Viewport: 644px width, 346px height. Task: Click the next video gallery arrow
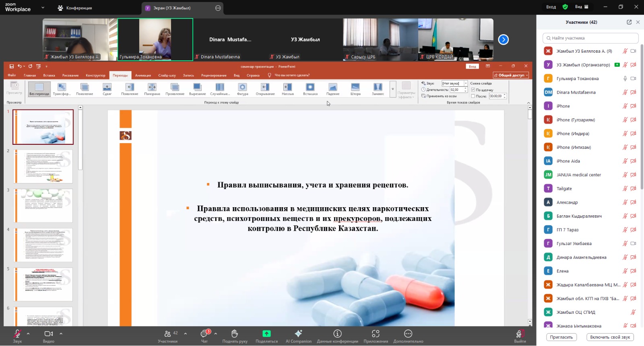pos(503,39)
